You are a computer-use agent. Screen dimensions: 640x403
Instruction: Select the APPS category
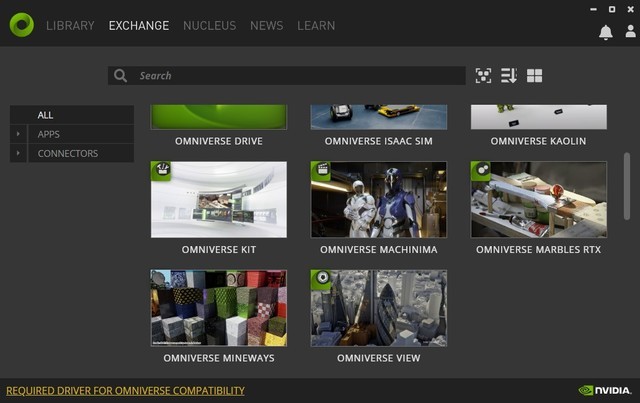pos(81,134)
